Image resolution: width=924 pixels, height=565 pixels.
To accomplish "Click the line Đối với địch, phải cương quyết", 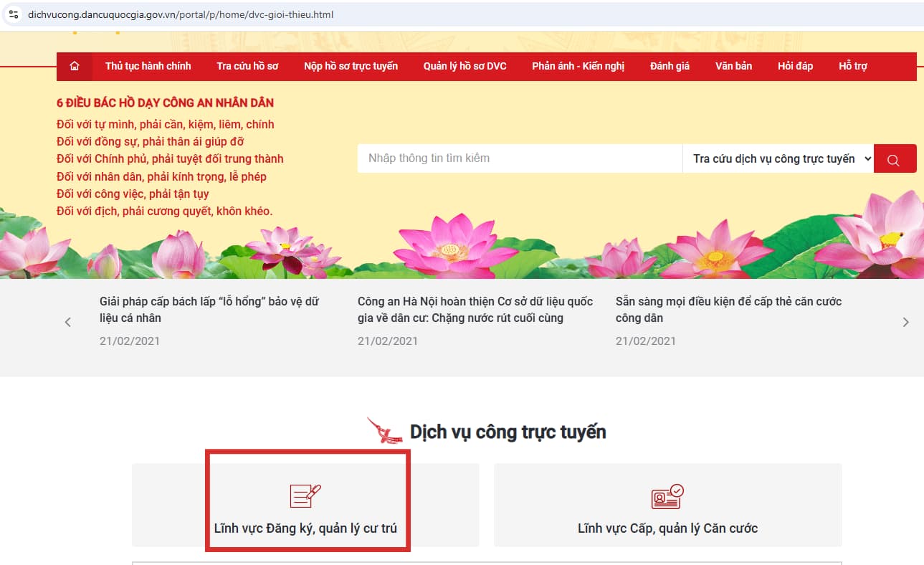I will [x=165, y=211].
